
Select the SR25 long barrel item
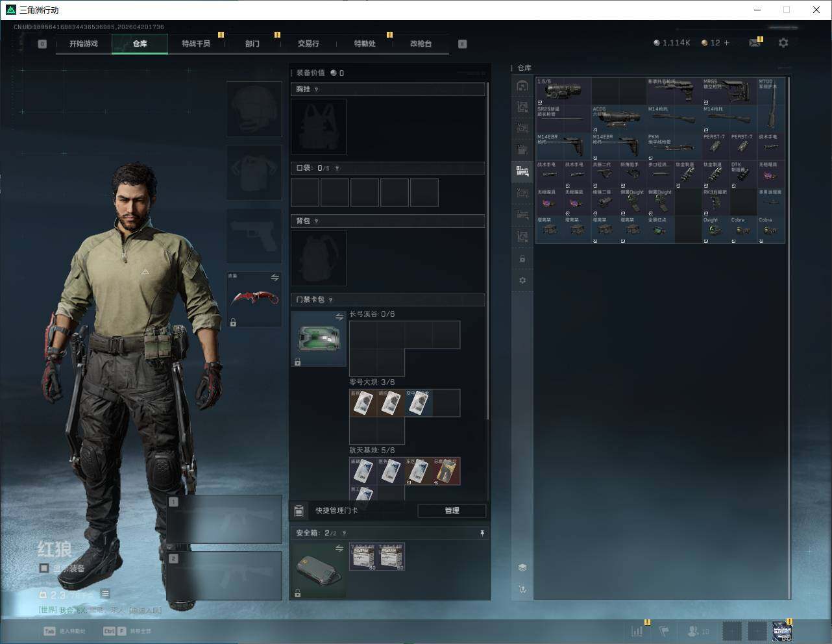[563, 118]
